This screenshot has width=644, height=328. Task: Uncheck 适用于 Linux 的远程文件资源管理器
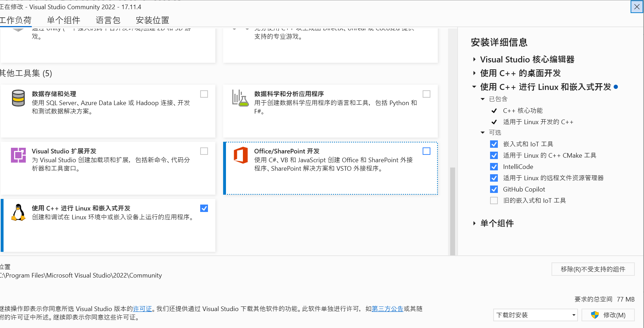(494, 178)
